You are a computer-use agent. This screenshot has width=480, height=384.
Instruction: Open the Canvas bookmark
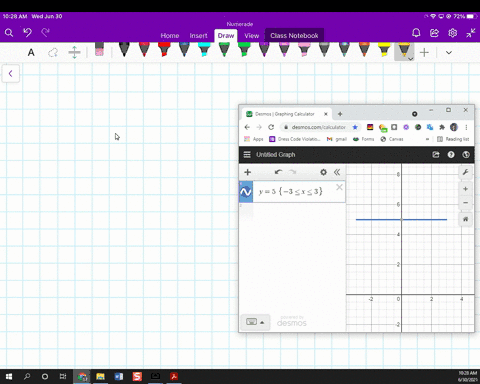click(x=392, y=139)
